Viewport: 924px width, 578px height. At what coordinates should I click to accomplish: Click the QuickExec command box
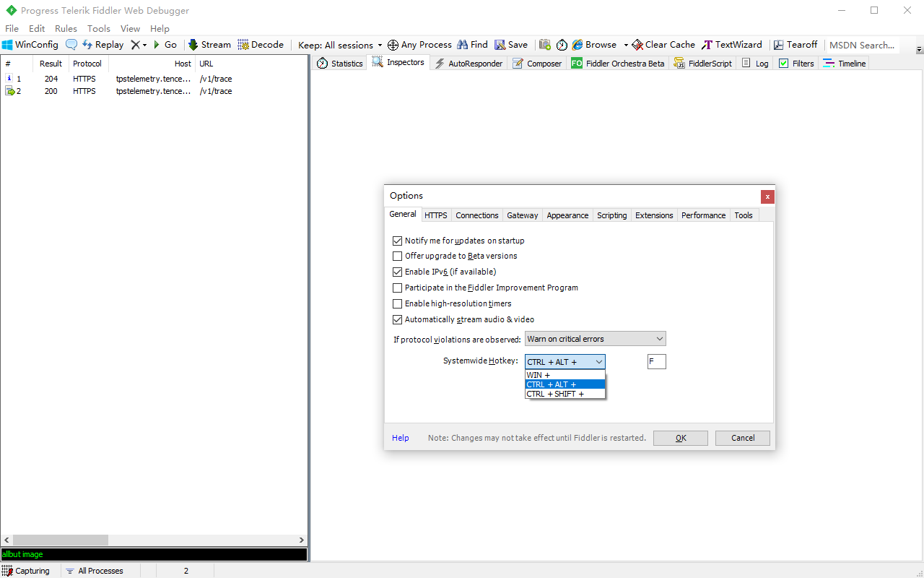(154, 555)
